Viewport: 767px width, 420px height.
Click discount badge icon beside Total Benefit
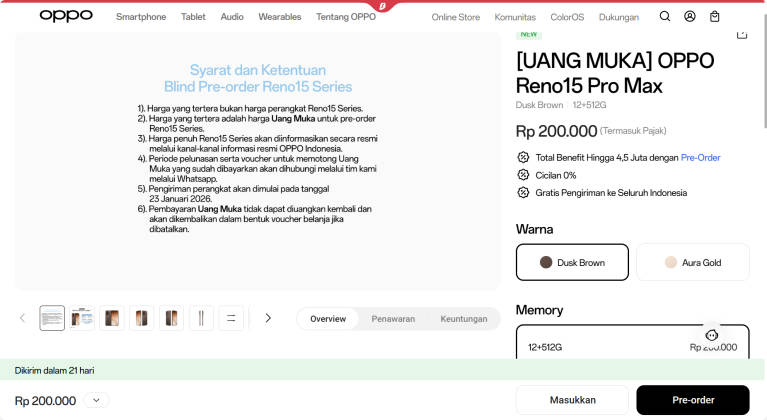click(523, 157)
